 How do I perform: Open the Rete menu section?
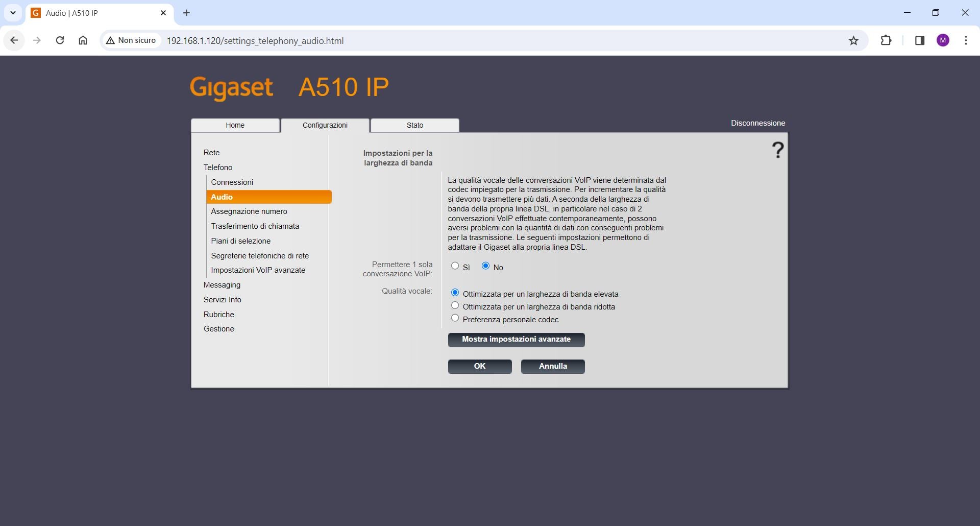(x=211, y=153)
